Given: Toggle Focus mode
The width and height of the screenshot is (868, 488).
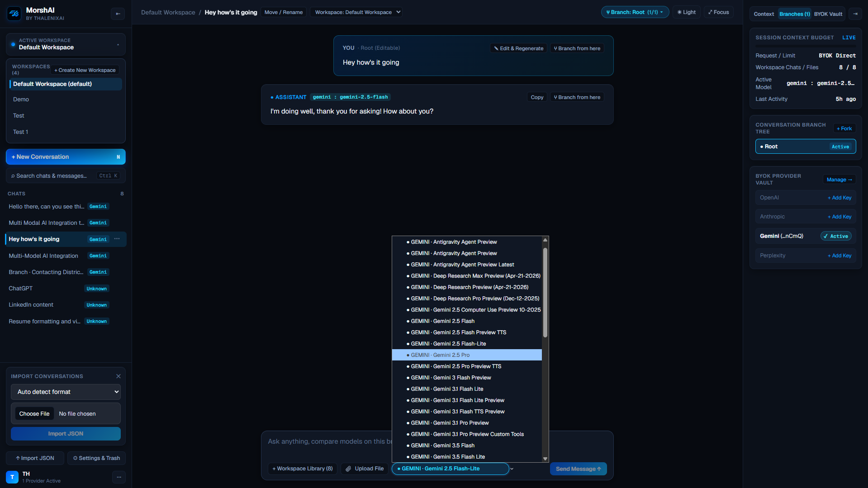Looking at the screenshot, I should pos(718,12).
